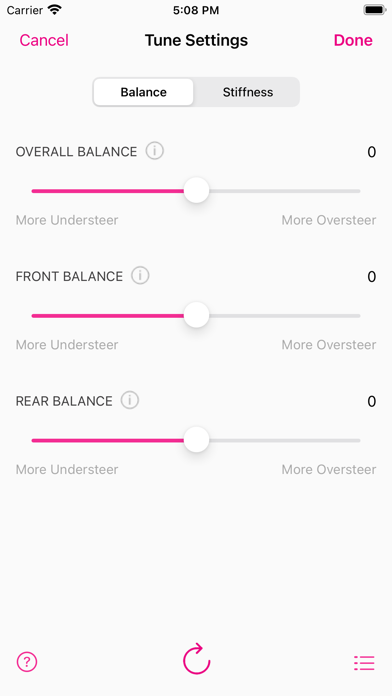Click the Overall Balance slider thumb
This screenshot has height=696, width=392.
(196, 190)
